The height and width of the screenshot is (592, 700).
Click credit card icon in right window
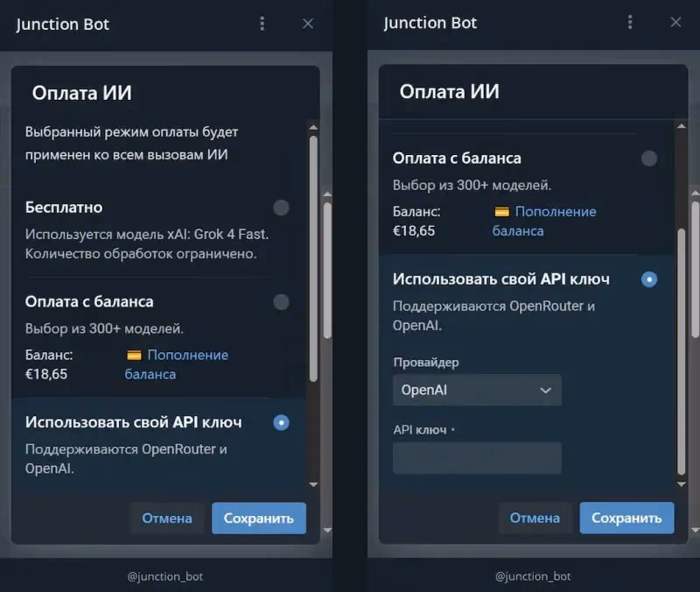click(501, 212)
